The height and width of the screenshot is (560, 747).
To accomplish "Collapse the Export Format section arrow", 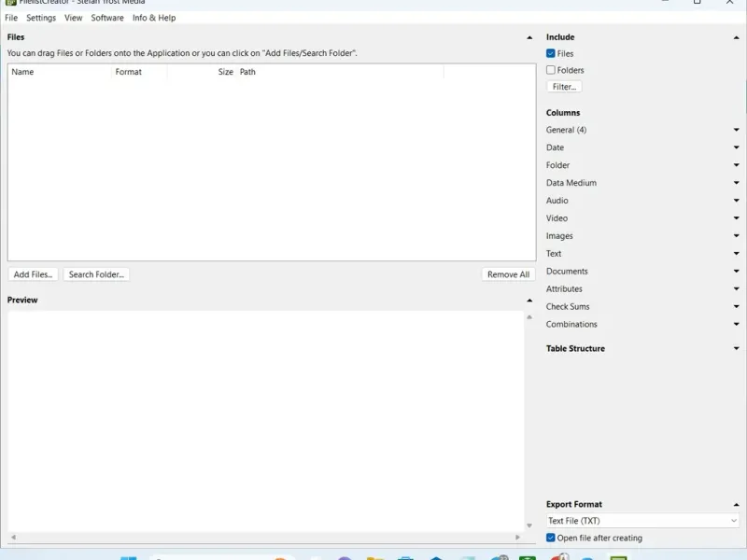I will point(736,505).
